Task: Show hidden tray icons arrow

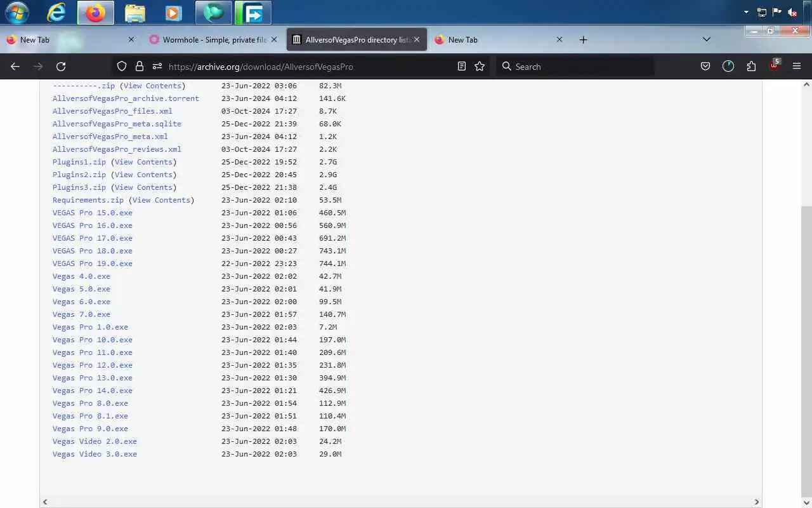Action: coord(746,12)
